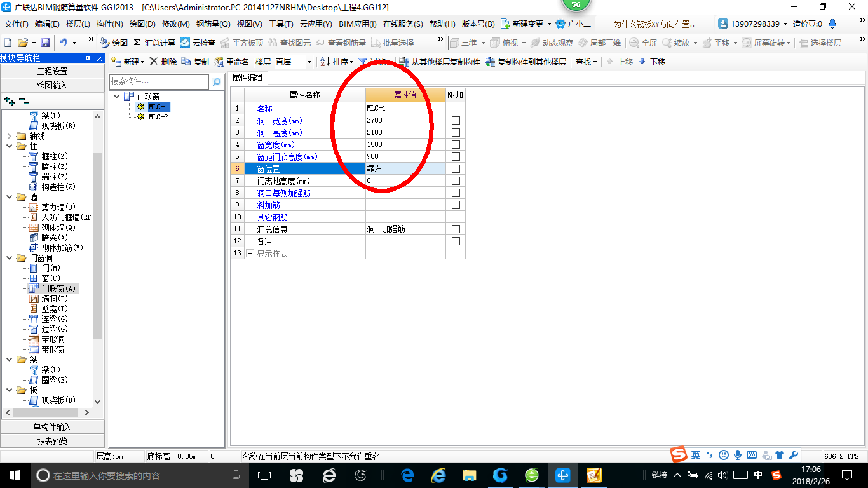Click 新建 to create a component
This screenshot has width=868, height=488.
(x=128, y=62)
